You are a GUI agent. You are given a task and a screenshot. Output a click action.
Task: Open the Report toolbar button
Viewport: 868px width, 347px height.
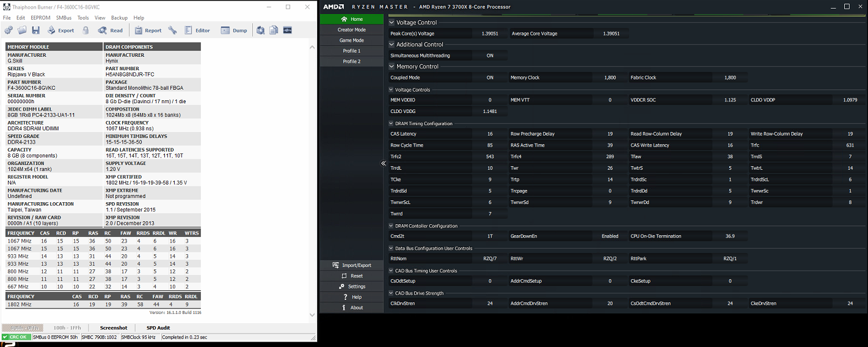[x=148, y=30]
